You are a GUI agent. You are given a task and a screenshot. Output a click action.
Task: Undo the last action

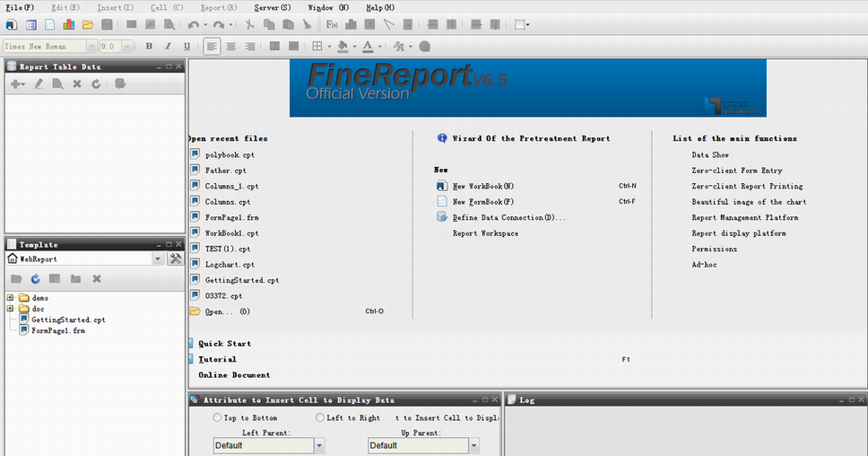(193, 24)
